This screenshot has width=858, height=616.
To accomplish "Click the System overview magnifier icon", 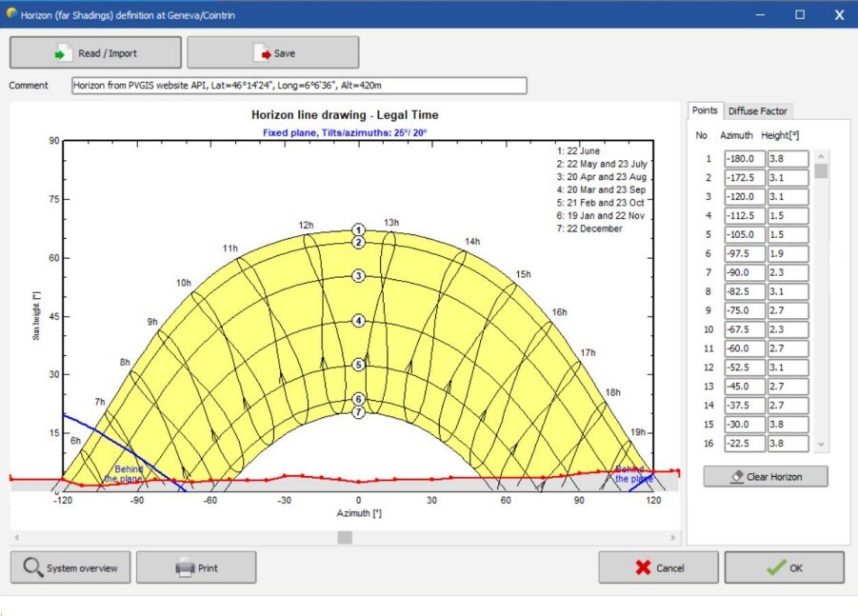I will click(x=33, y=567).
